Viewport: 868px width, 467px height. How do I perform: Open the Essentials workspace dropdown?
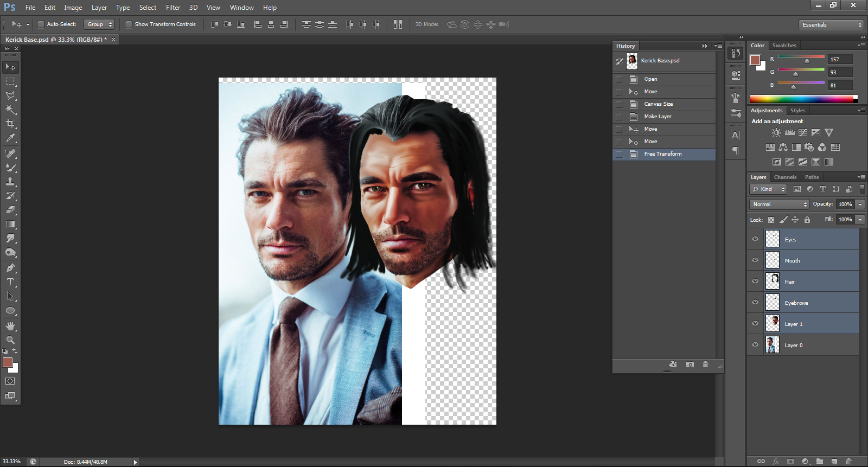tap(831, 25)
